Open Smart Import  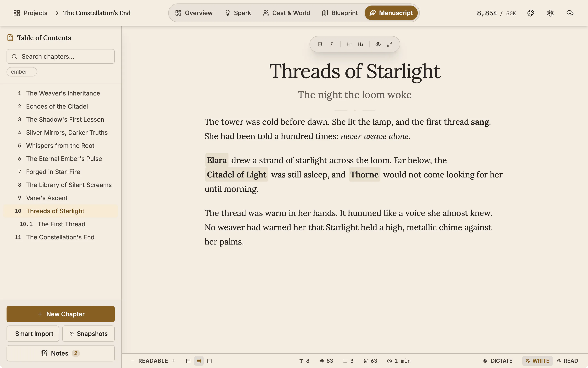click(x=33, y=334)
